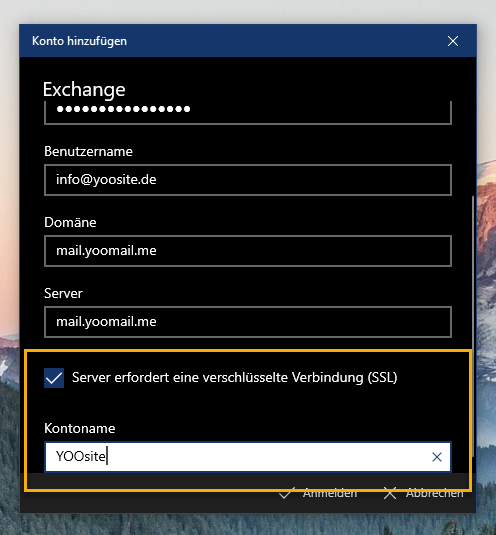The width and height of the screenshot is (496, 535).
Task: Click the Domäne label
Action: pyautogui.click(x=70, y=222)
